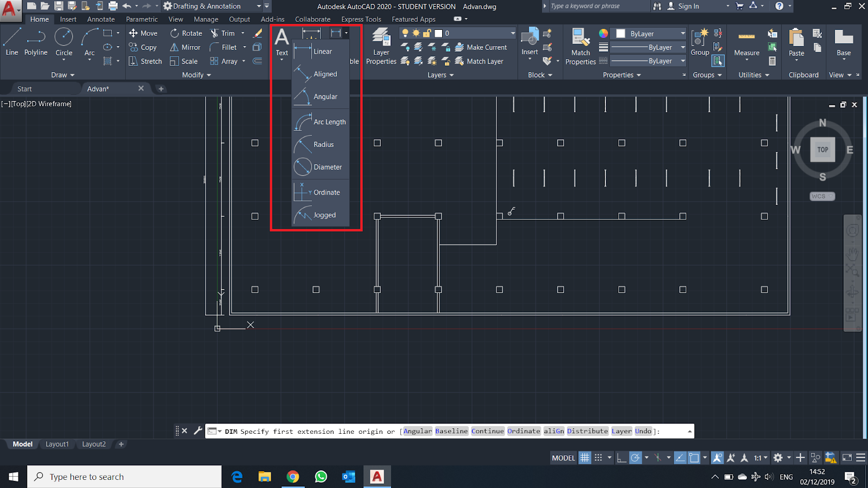Click the Sign In button
The width and height of the screenshot is (868, 488).
(x=682, y=6)
